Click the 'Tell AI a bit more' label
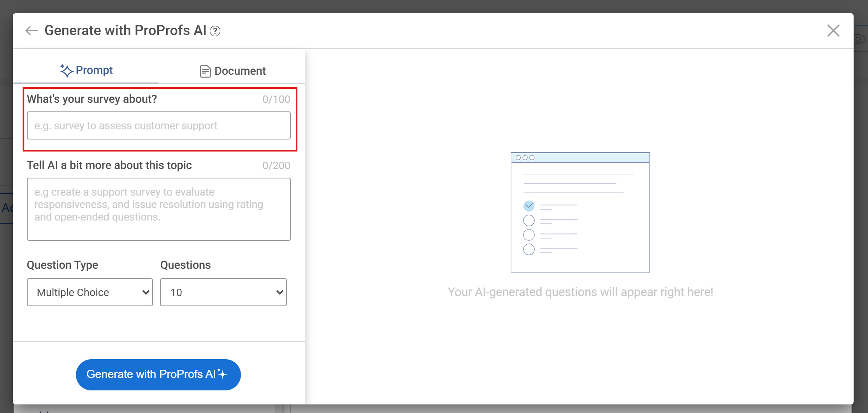The width and height of the screenshot is (868, 413). click(109, 165)
